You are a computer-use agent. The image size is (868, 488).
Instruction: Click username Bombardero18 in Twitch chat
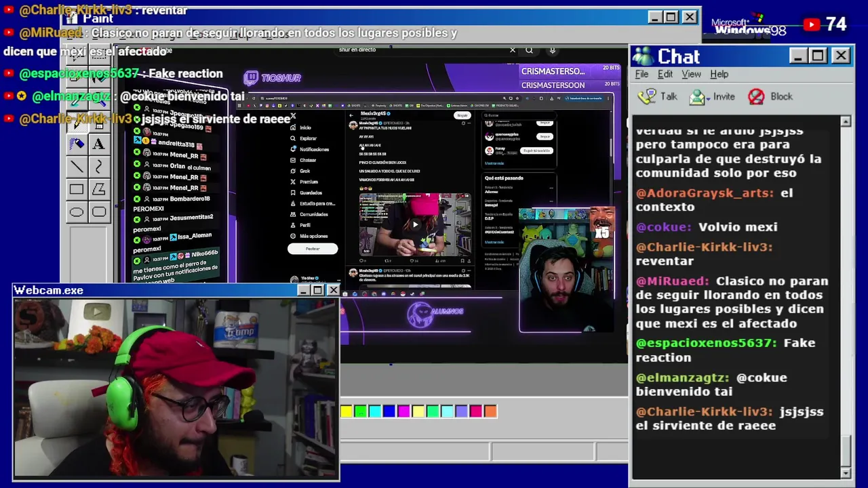pos(189,199)
